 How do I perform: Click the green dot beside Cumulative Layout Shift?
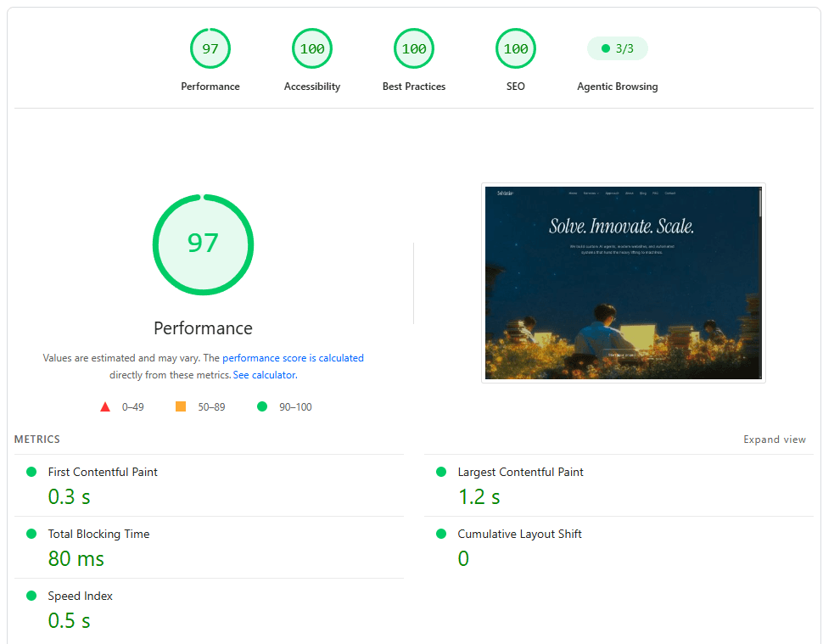[441, 534]
